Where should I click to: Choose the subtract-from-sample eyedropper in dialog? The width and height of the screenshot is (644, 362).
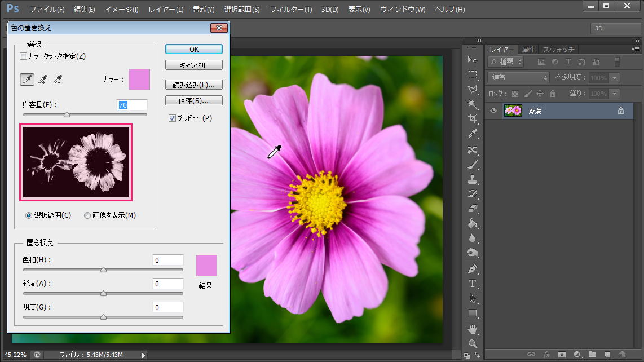[58, 80]
